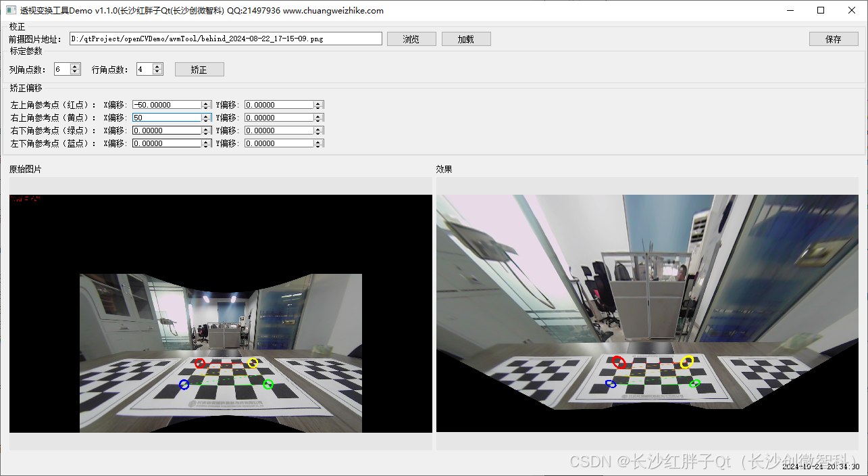Click the blue point X偏移 spinner arrows

click(x=207, y=143)
